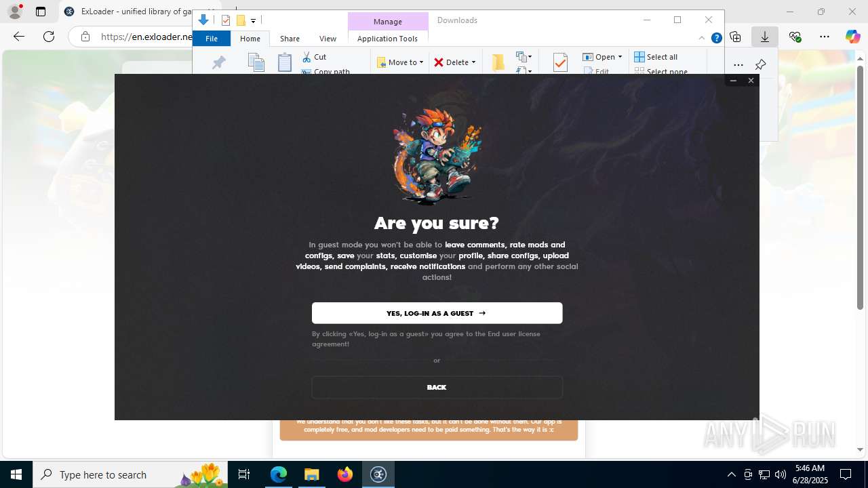Open Edge Collections icon
The height and width of the screenshot is (488, 868).
735,37
